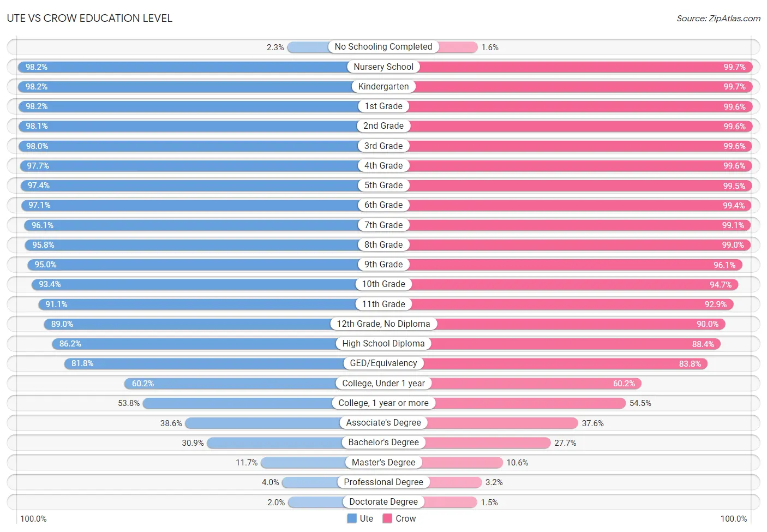Click the Ute vs Crow Education Level title
Image resolution: width=767 pixels, height=532 pixels.
click(89, 18)
